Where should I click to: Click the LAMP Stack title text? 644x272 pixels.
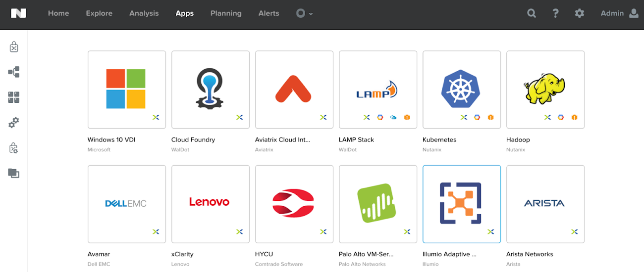tap(356, 139)
